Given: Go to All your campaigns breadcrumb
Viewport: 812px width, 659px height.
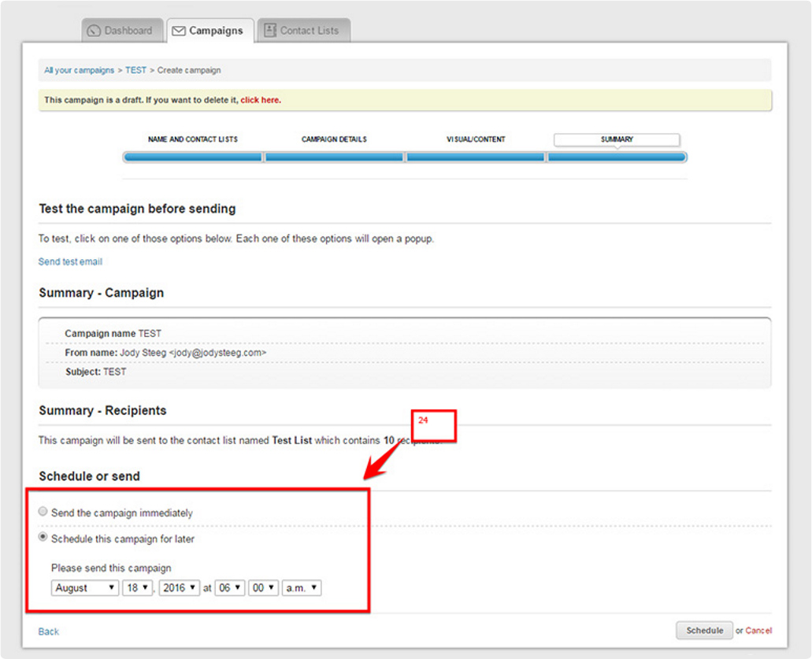Looking at the screenshot, I should tap(80, 70).
